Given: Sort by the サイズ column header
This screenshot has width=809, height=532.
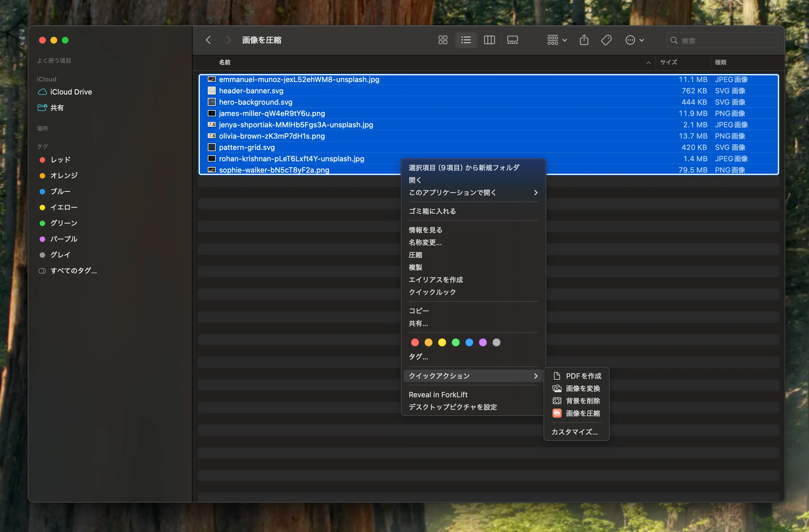Looking at the screenshot, I should point(668,62).
